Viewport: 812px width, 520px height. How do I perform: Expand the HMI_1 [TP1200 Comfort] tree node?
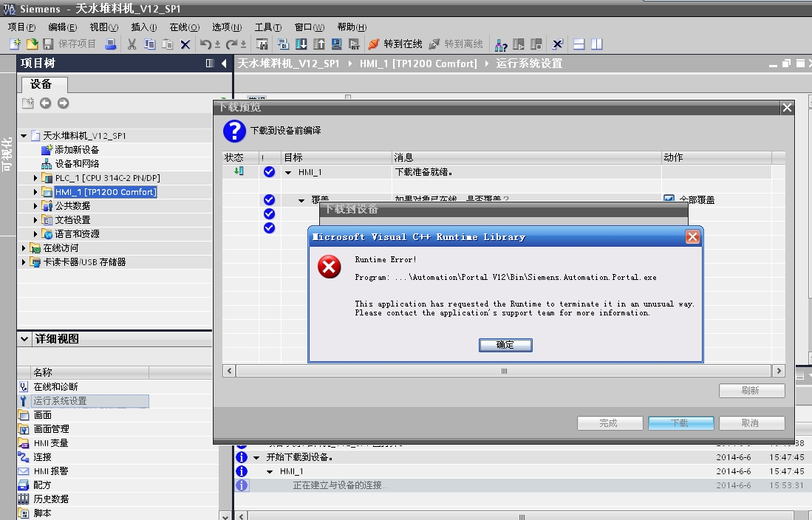coord(35,191)
